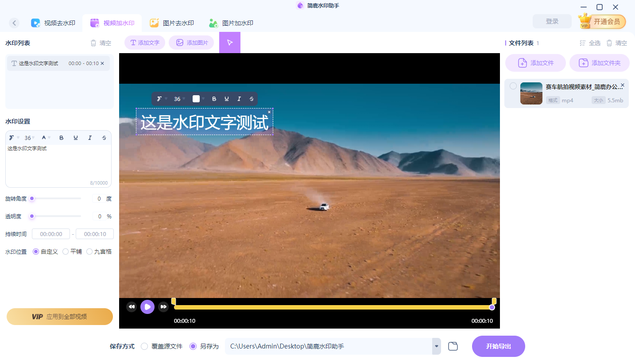
Task: Toggle underline in floating text toolbar
Action: [227, 99]
